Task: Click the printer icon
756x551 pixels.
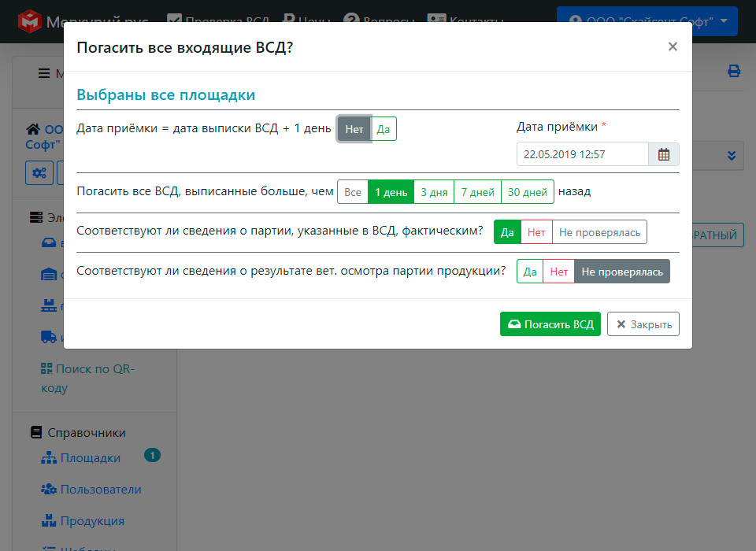Action: click(733, 72)
